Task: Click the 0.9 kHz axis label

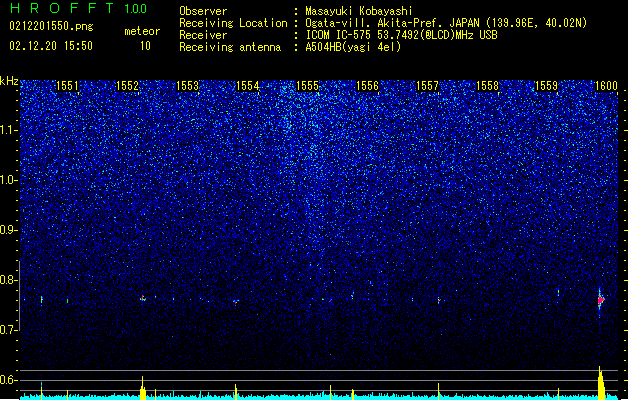Action: tap(9, 230)
